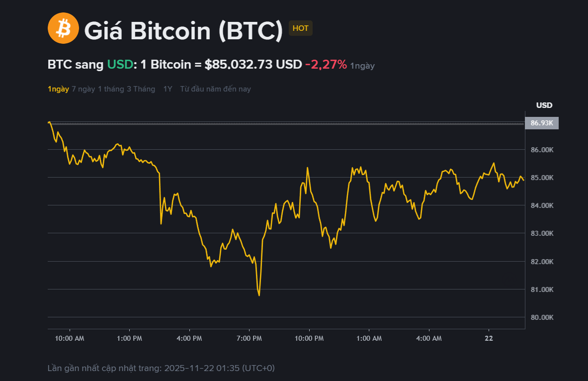Switch chart to the 1Y range
588x381 pixels.
[x=168, y=89]
